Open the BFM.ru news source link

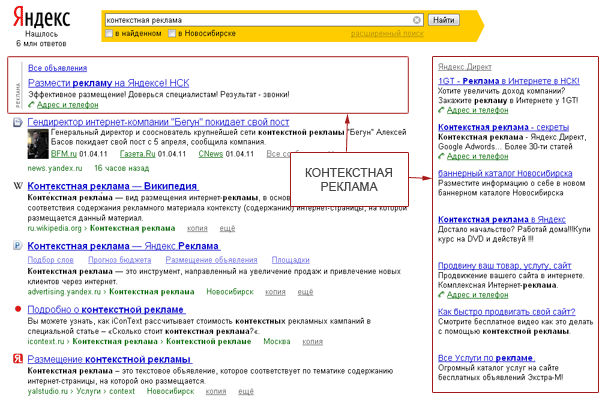pos(64,154)
